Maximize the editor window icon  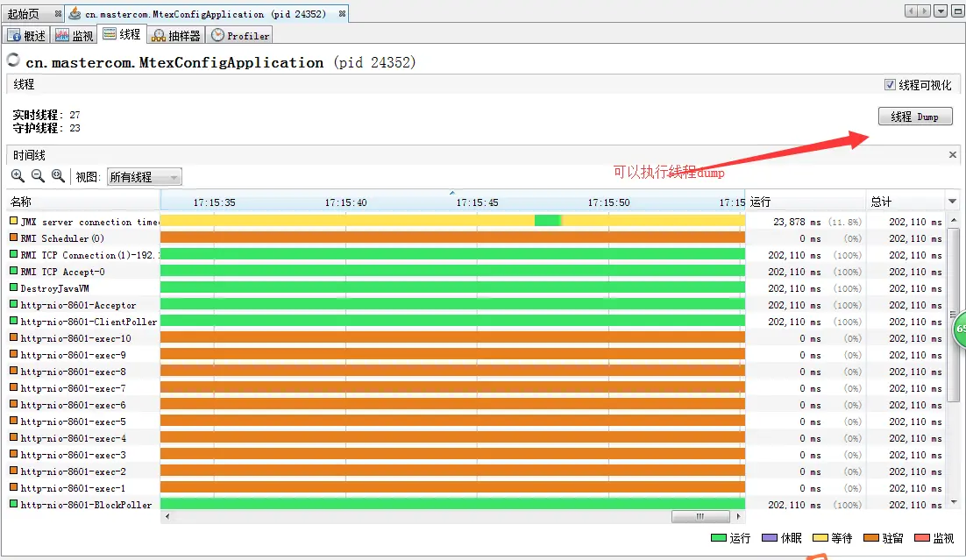click(958, 11)
